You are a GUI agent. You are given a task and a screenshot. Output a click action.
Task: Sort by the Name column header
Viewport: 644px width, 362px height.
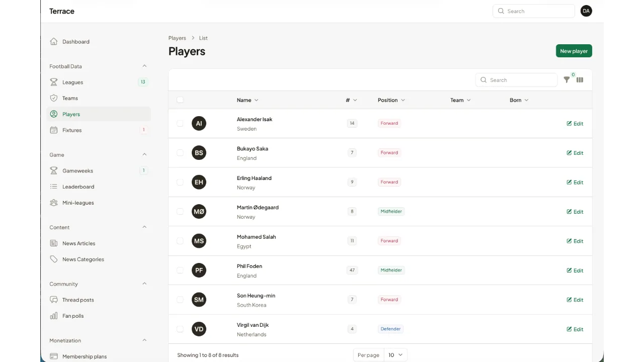pos(247,100)
